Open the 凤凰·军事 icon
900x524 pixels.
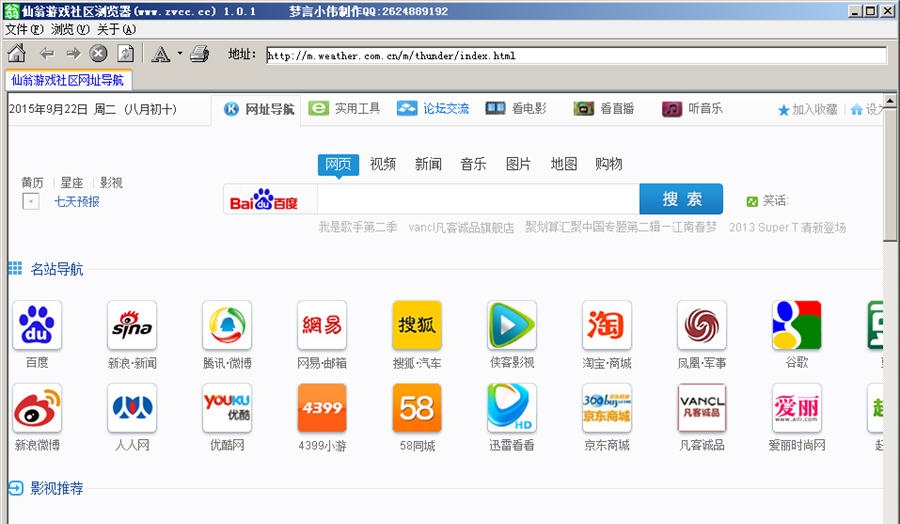[702, 325]
